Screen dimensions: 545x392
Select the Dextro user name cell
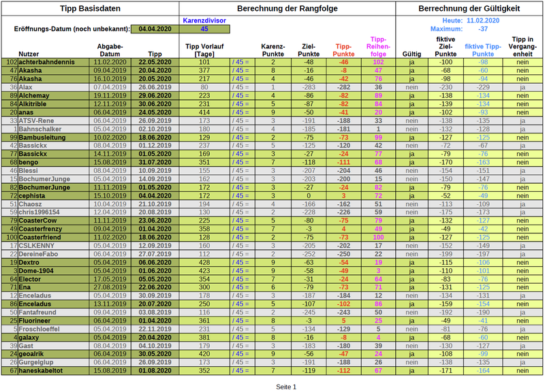click(x=54, y=262)
